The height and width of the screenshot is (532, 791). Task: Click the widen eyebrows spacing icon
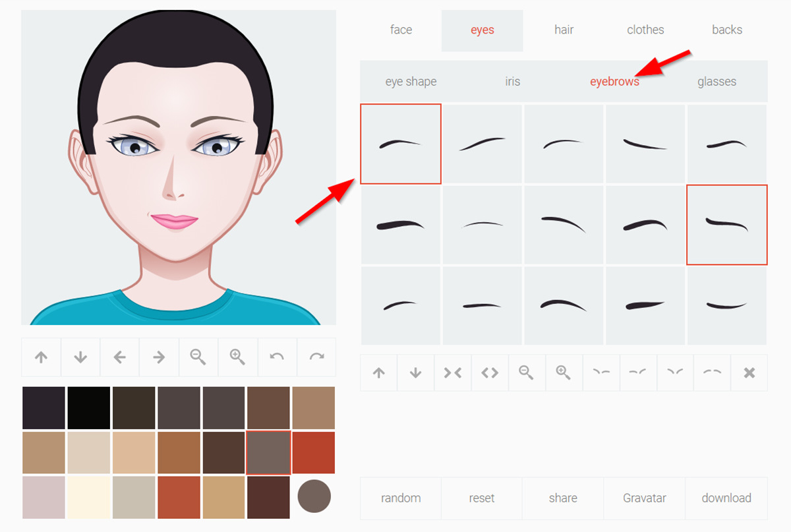coord(489,372)
